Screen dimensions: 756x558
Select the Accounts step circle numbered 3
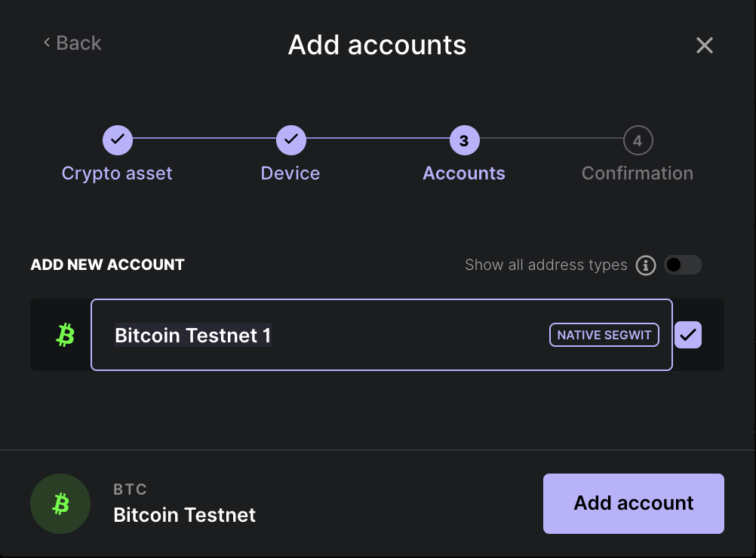click(464, 140)
